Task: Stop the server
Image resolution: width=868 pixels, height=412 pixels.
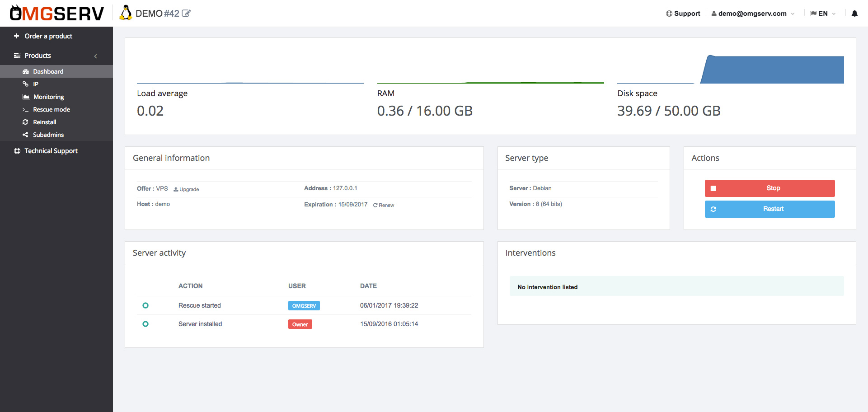Action: pos(769,188)
